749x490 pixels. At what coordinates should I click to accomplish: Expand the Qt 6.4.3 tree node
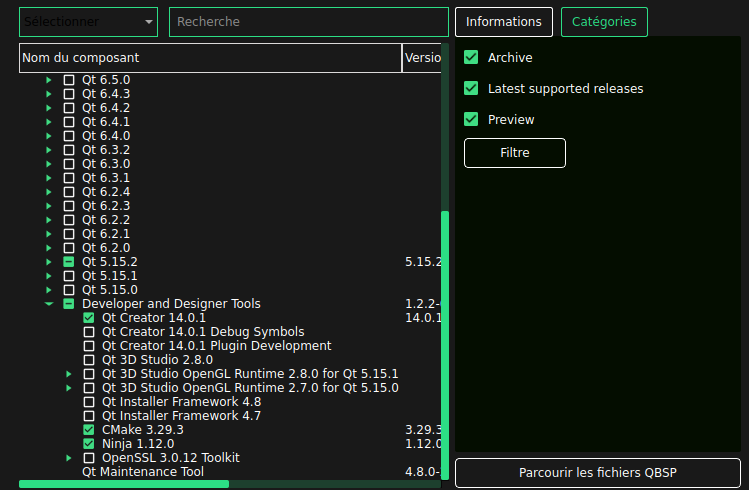49,94
